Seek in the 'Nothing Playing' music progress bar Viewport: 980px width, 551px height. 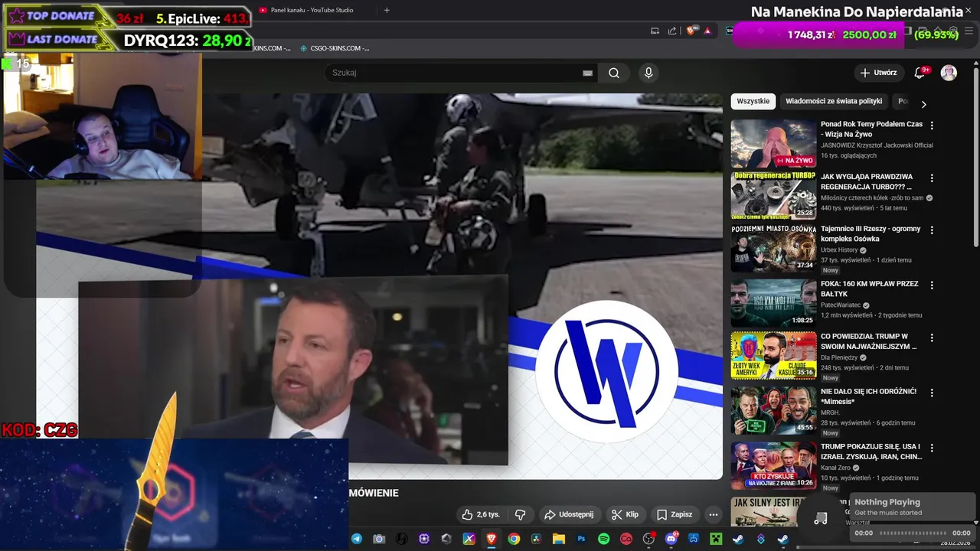coord(913,533)
